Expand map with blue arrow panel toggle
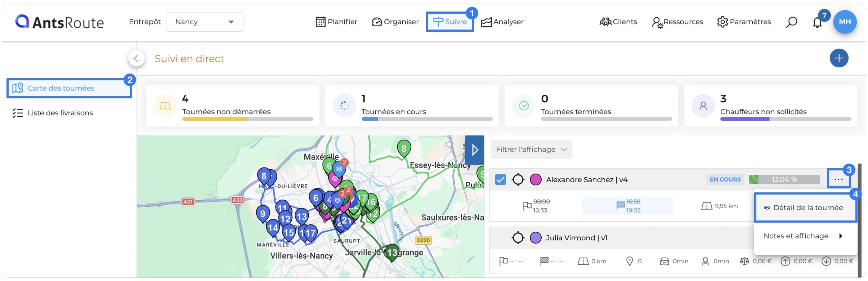 point(474,150)
